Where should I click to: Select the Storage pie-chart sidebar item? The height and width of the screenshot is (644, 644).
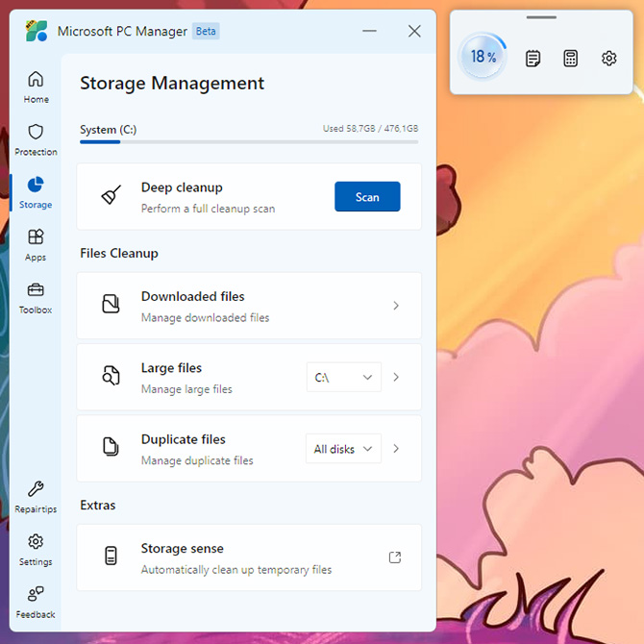coord(36,192)
